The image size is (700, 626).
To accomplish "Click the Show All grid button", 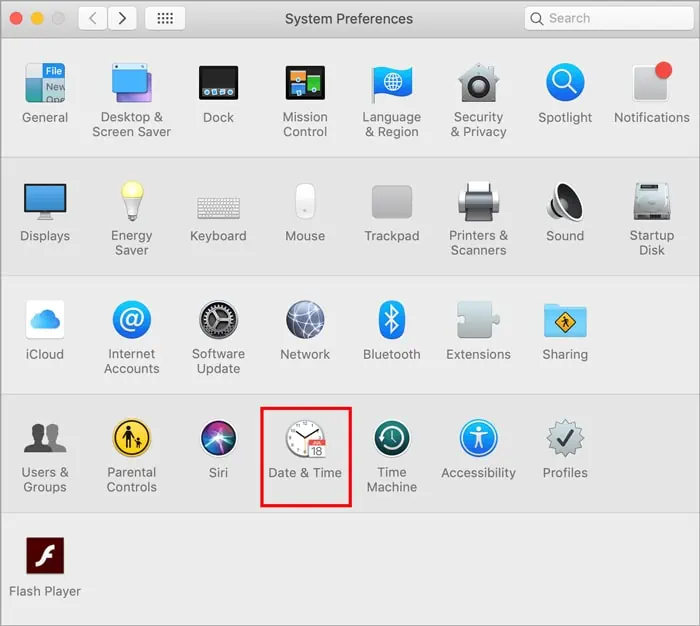I will click(164, 18).
